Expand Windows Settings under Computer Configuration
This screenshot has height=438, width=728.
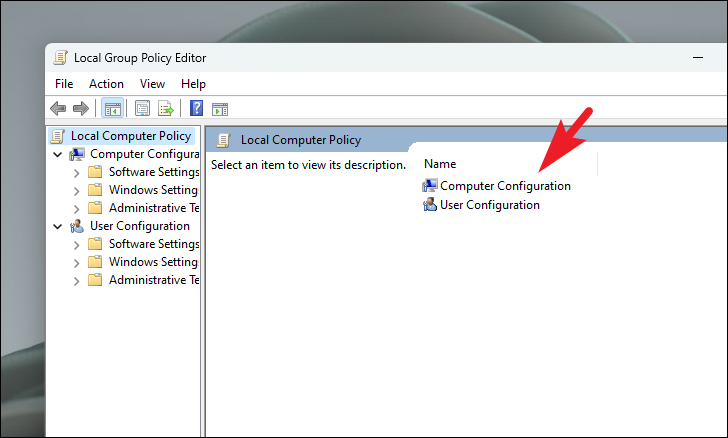[x=77, y=190]
